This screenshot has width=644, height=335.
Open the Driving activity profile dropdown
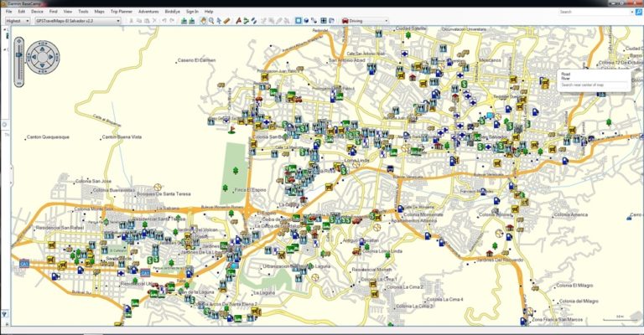click(x=365, y=20)
